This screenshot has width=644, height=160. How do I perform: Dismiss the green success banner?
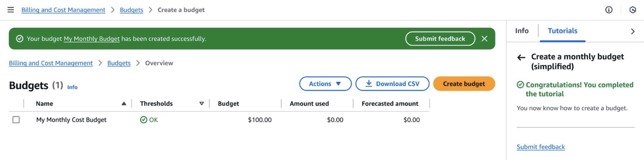click(x=484, y=39)
